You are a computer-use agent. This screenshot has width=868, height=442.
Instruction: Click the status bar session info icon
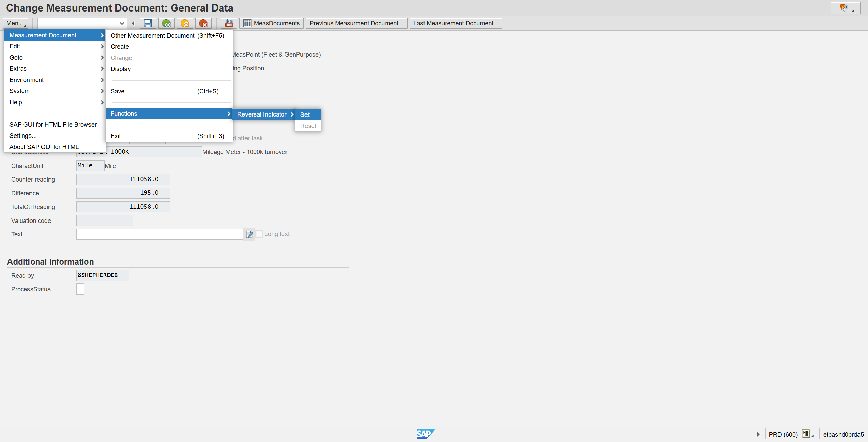tap(807, 434)
